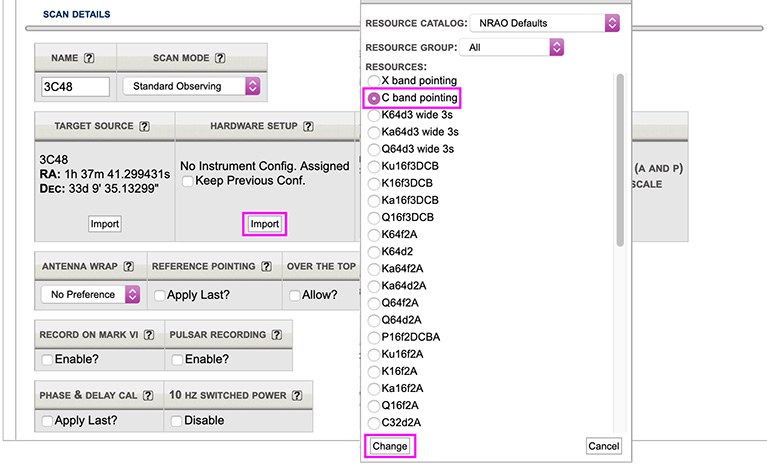Click the scan name field containing 3C48
The height and width of the screenshot is (468, 767).
tap(74, 87)
